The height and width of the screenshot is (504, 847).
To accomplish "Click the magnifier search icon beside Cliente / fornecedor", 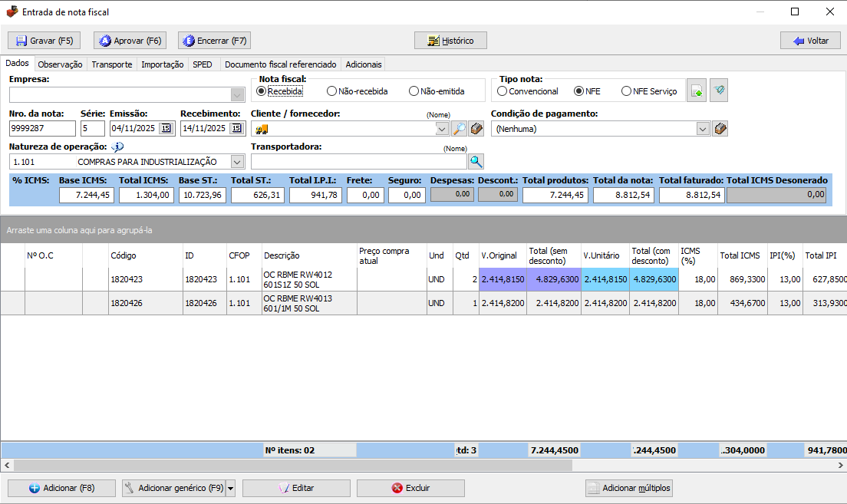I will click(x=459, y=129).
